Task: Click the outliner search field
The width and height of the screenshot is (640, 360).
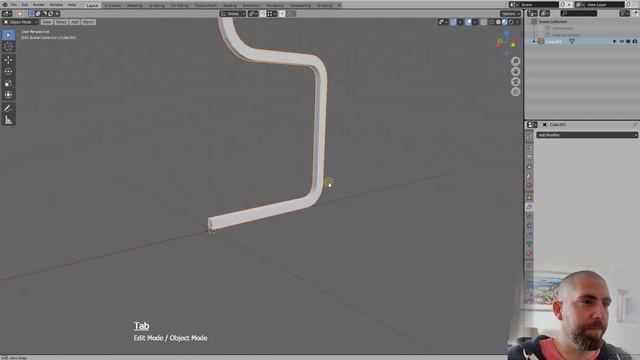Action: [x=579, y=13]
